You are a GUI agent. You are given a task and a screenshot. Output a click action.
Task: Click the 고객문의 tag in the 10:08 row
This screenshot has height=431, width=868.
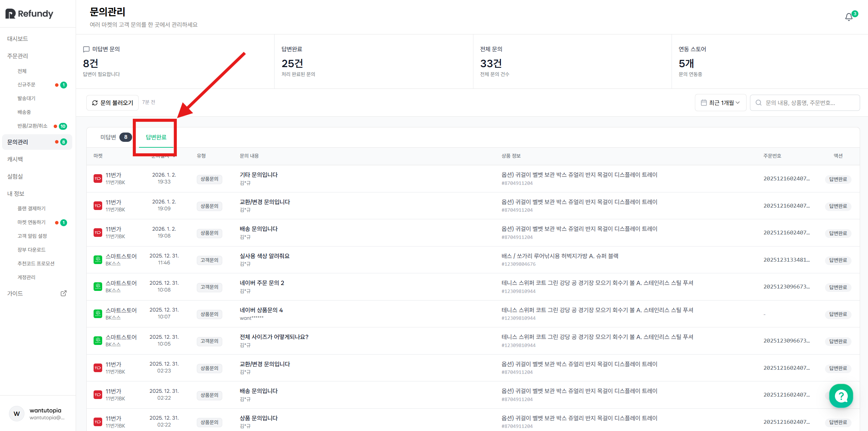pos(210,287)
